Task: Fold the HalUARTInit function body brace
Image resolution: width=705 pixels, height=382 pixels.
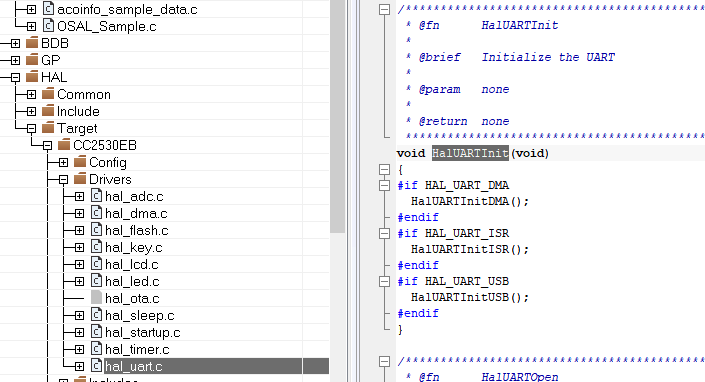Action: [384, 169]
